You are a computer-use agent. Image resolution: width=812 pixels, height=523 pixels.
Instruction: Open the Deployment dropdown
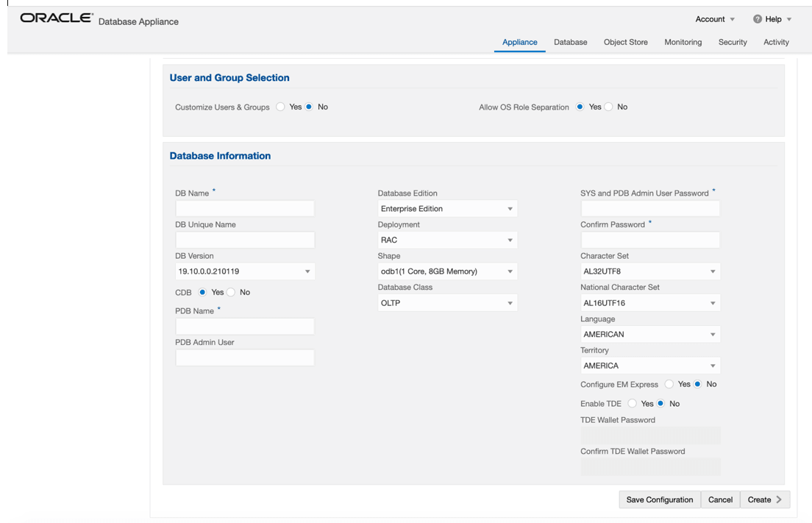[x=447, y=239]
